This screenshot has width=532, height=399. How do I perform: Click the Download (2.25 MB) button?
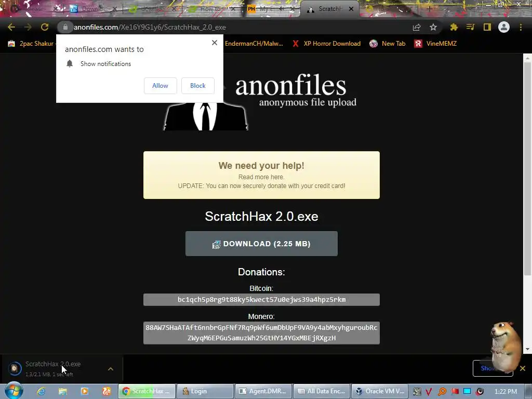point(261,244)
